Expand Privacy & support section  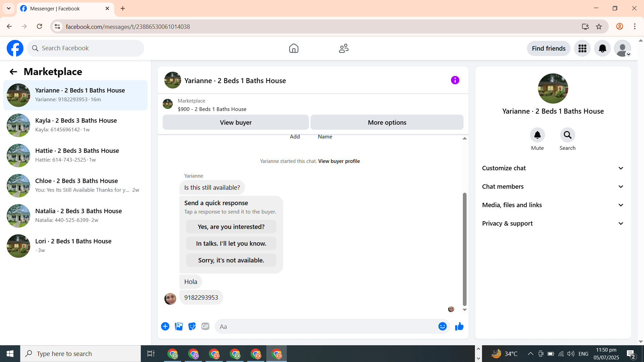pos(553,224)
